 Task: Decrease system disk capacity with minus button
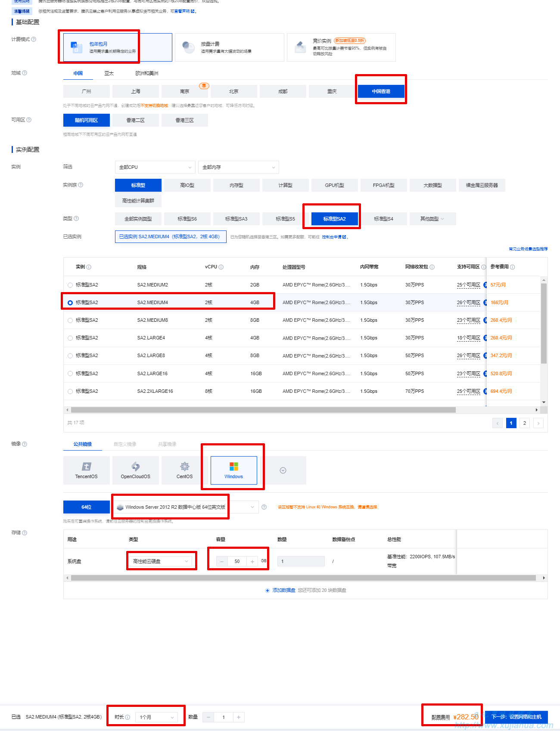point(222,561)
